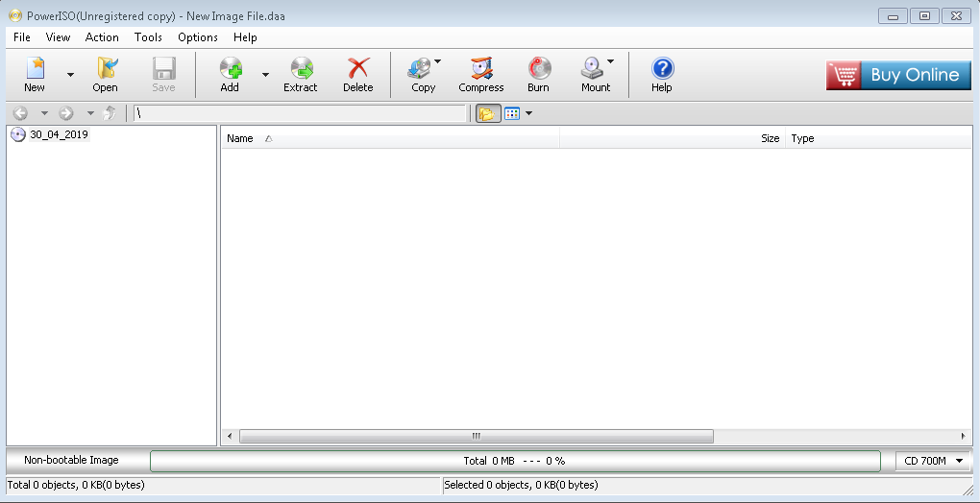Open the Forward history dropdown arrow

click(90, 113)
